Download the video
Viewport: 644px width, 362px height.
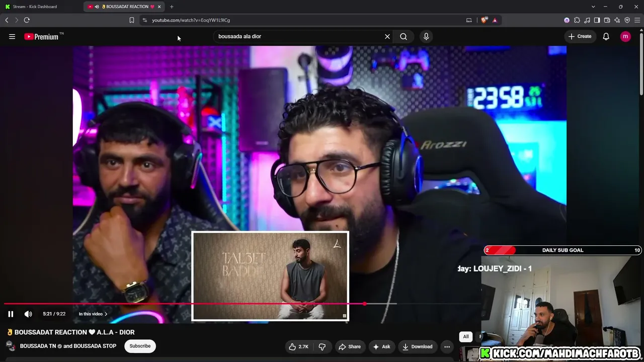[417, 346]
